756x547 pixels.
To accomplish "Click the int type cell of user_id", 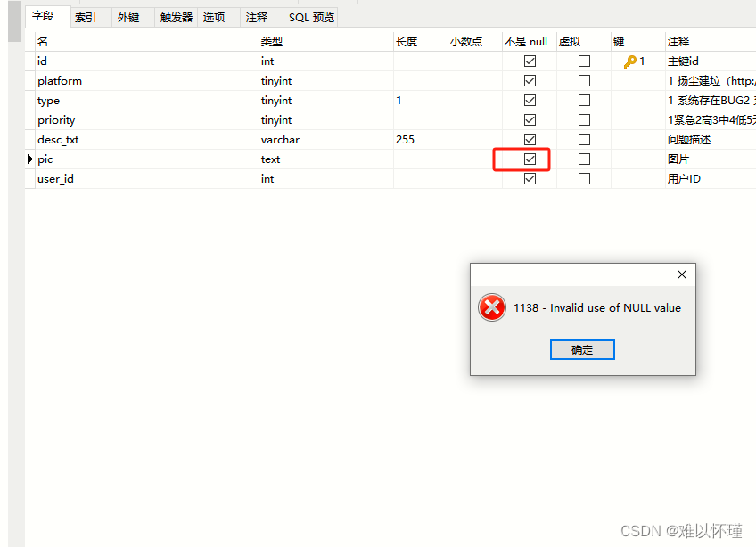I will point(326,179).
